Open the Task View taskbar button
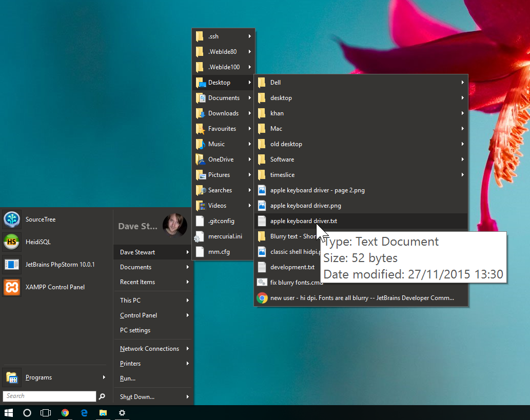 (x=46, y=413)
